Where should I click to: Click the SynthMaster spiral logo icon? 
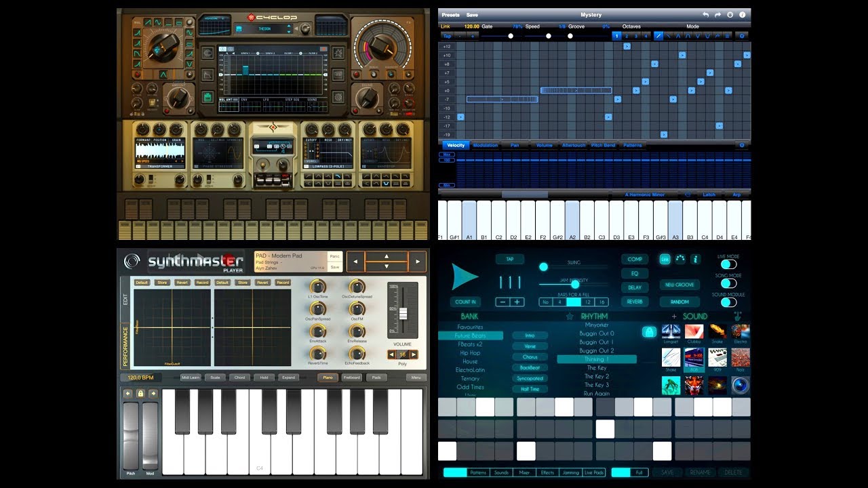pos(132,261)
